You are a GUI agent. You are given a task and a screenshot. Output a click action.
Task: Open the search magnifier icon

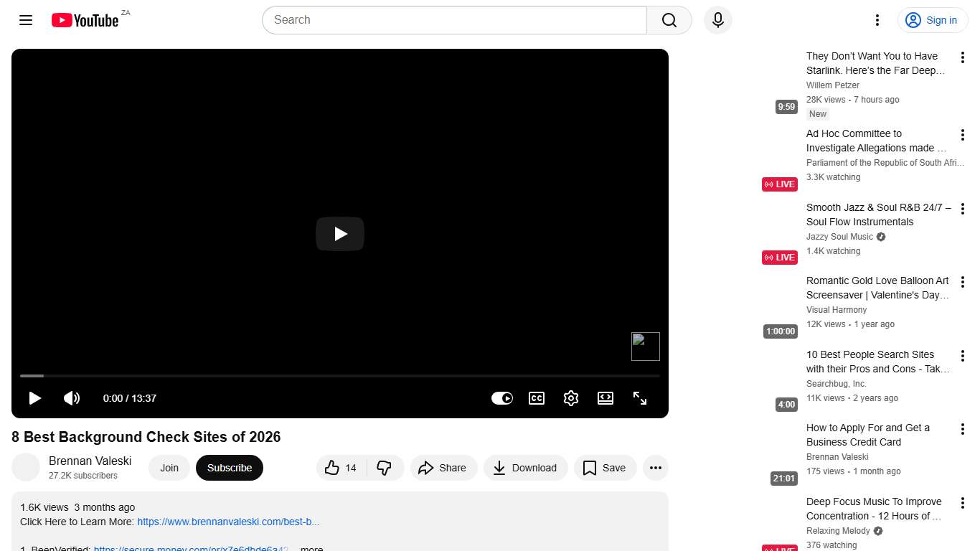coord(668,20)
